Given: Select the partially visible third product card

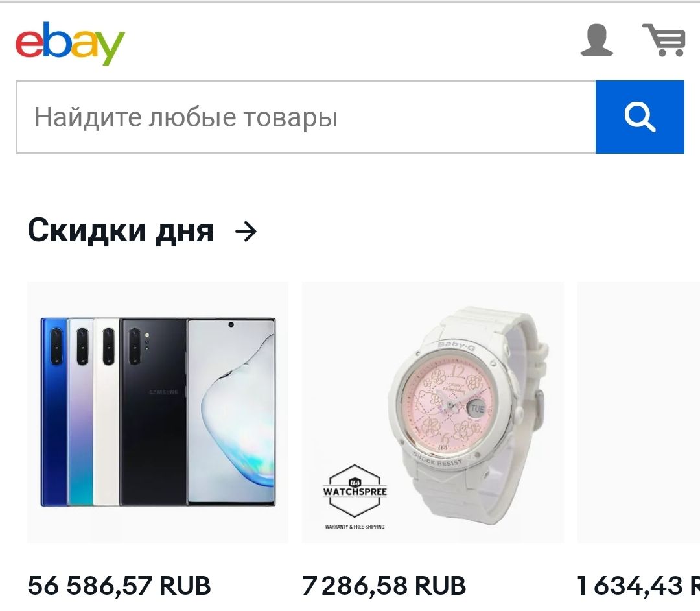Looking at the screenshot, I should click(x=638, y=412).
